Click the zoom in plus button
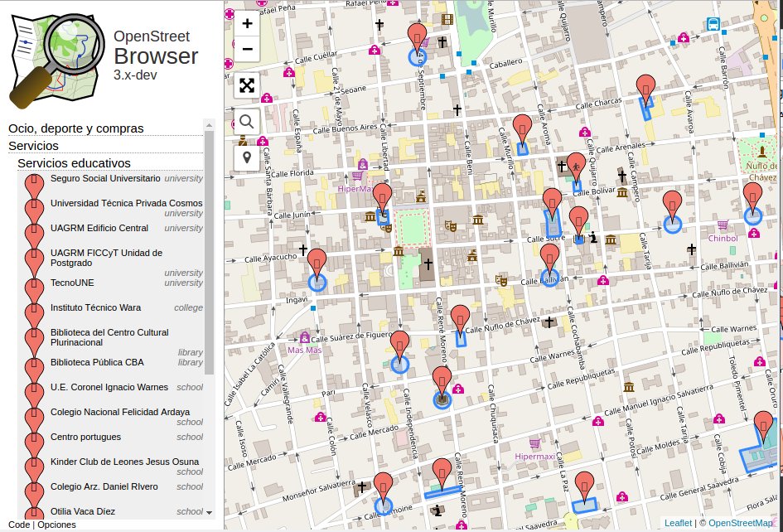The width and height of the screenshot is (783, 532). click(x=247, y=24)
